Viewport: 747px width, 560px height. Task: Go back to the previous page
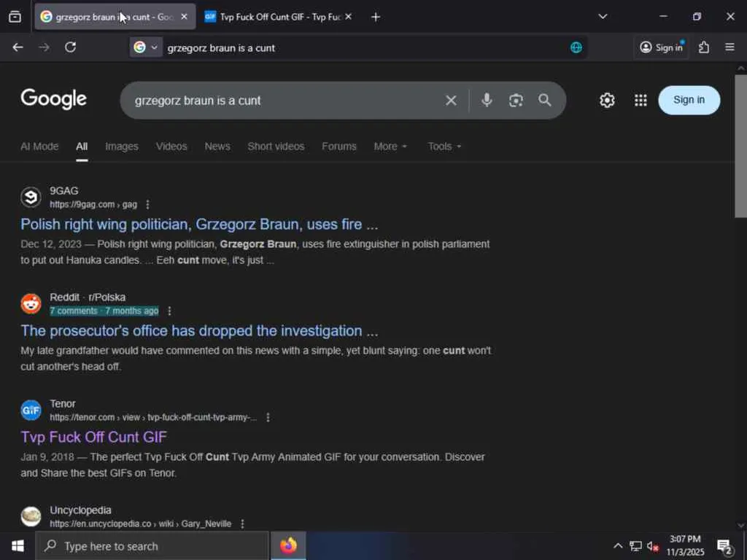(x=18, y=47)
